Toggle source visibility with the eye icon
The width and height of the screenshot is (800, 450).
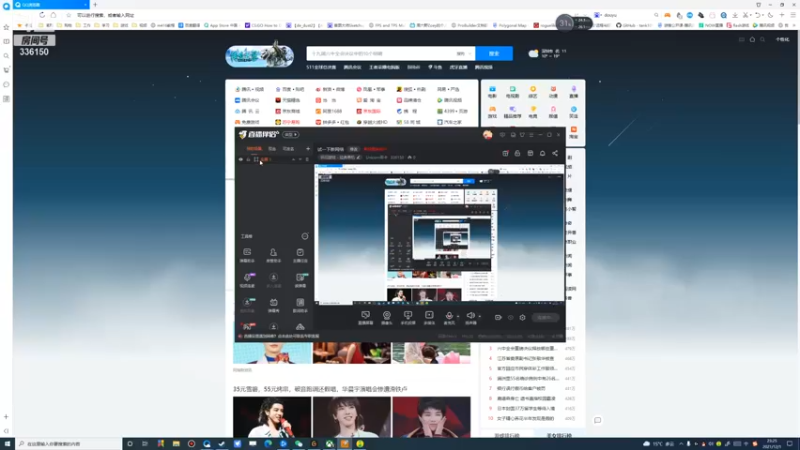(241, 160)
